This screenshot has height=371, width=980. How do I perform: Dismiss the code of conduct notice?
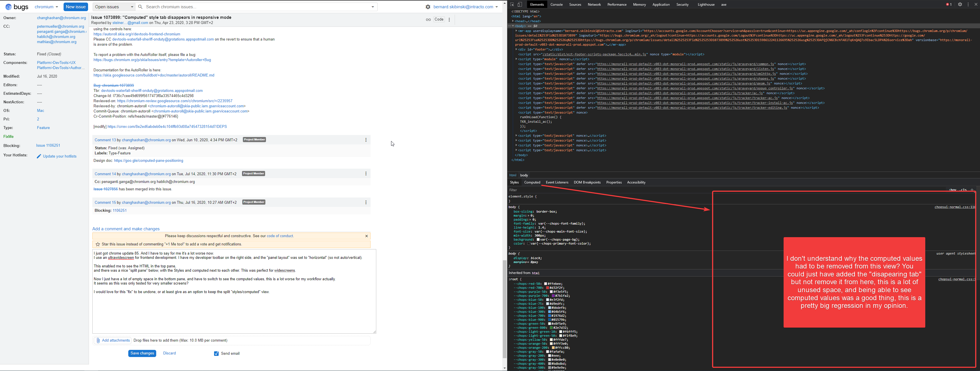(366, 236)
